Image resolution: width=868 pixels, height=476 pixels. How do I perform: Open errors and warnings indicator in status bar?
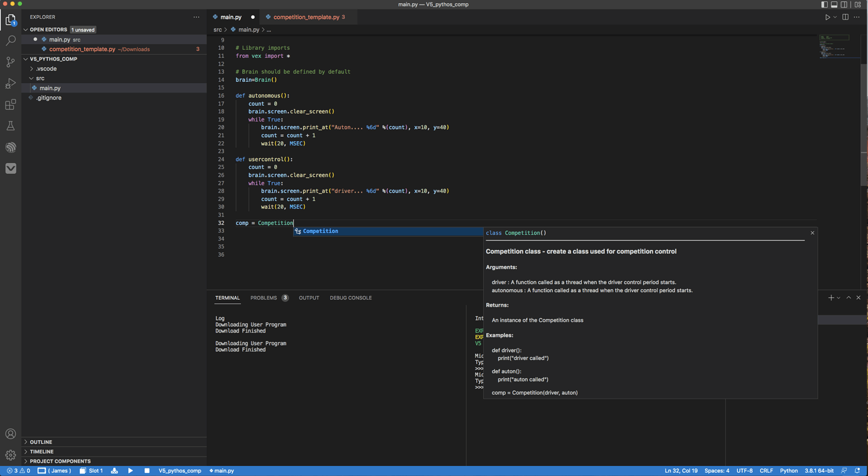(18, 471)
